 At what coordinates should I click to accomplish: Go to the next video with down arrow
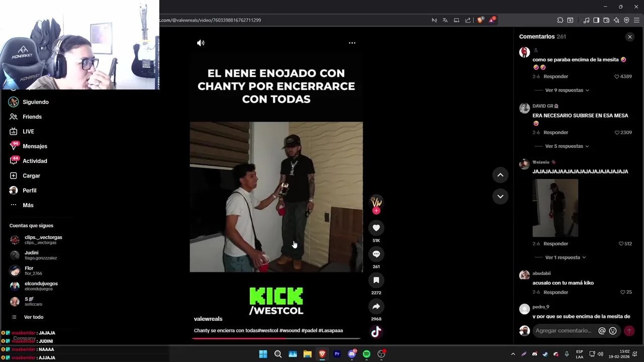[x=500, y=197]
